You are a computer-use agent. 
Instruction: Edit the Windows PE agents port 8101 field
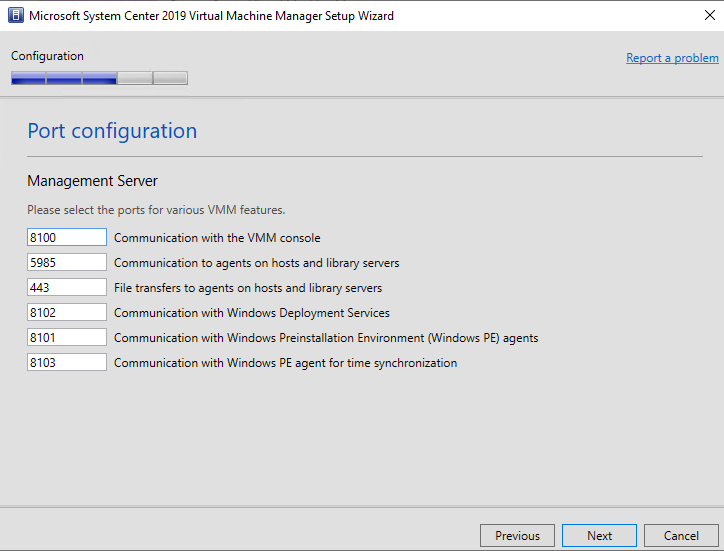67,337
